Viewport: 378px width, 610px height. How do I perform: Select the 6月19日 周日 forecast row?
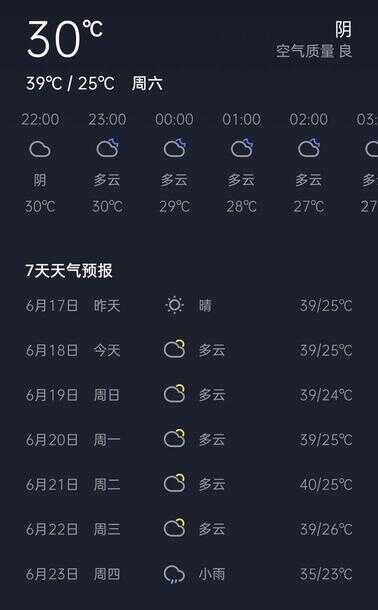[x=189, y=395]
